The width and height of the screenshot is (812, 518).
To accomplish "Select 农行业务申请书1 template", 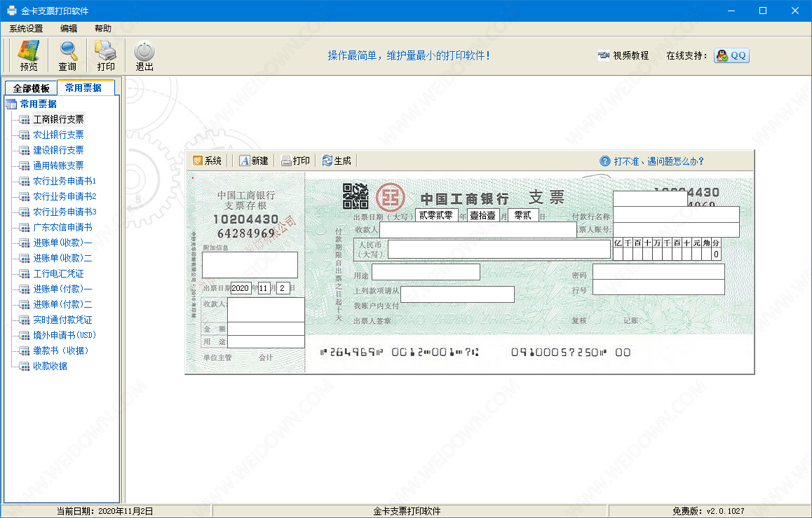I will click(x=65, y=181).
